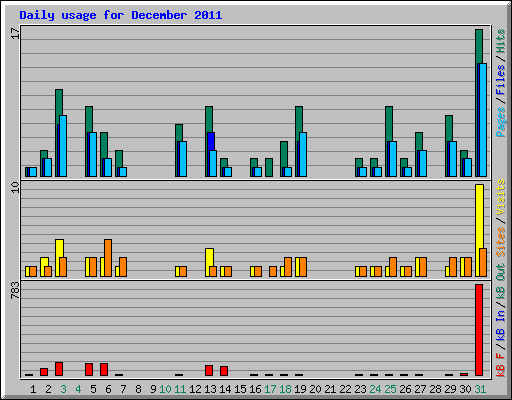Click the 'Visits' legend label
The image size is (512, 400).
(500, 198)
